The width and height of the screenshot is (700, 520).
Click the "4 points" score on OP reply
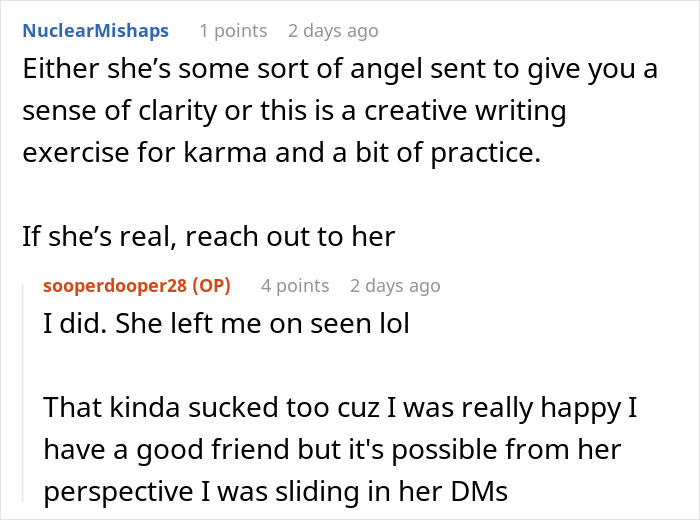tap(295, 285)
